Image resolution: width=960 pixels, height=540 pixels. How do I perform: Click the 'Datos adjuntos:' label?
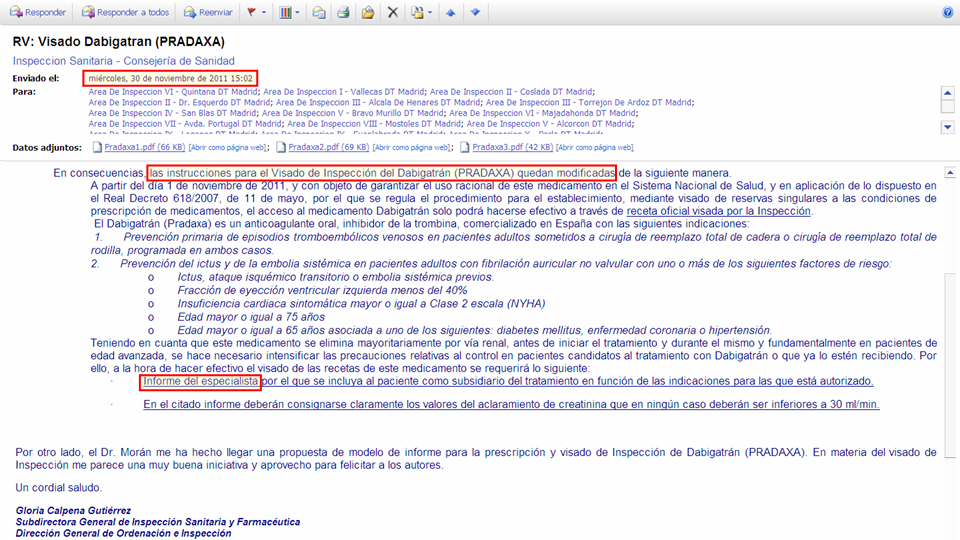click(47, 148)
